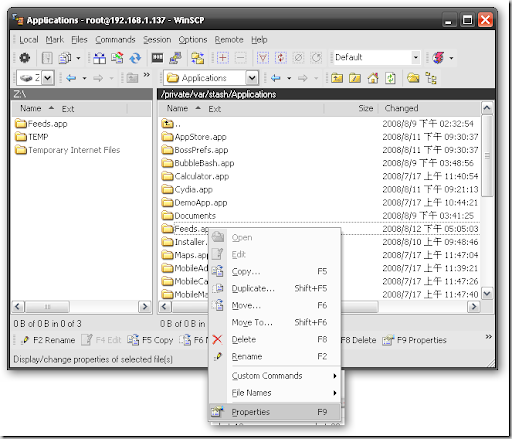The image size is (512, 439).
Task: Select TEMP folder in local panel
Action: click(x=32, y=137)
